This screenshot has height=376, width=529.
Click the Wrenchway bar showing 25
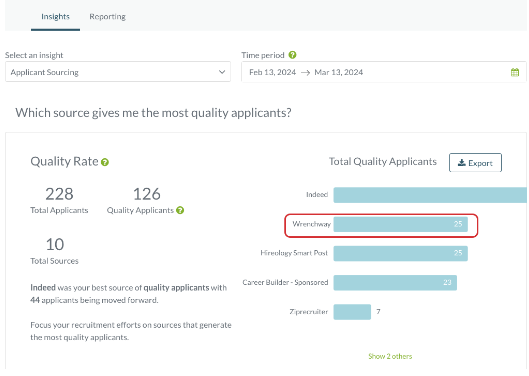pyautogui.click(x=400, y=224)
